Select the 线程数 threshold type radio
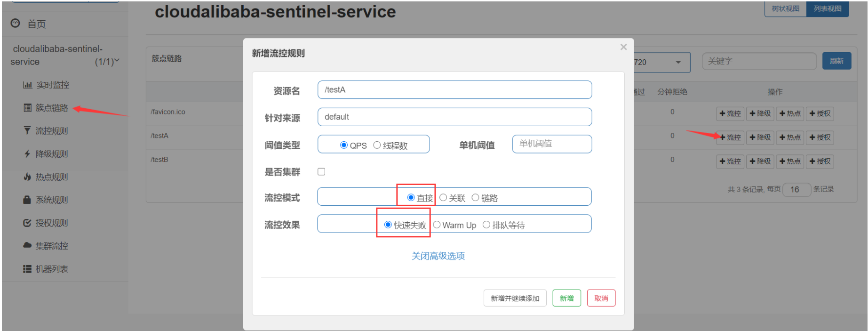The height and width of the screenshot is (331, 868). 377,145
